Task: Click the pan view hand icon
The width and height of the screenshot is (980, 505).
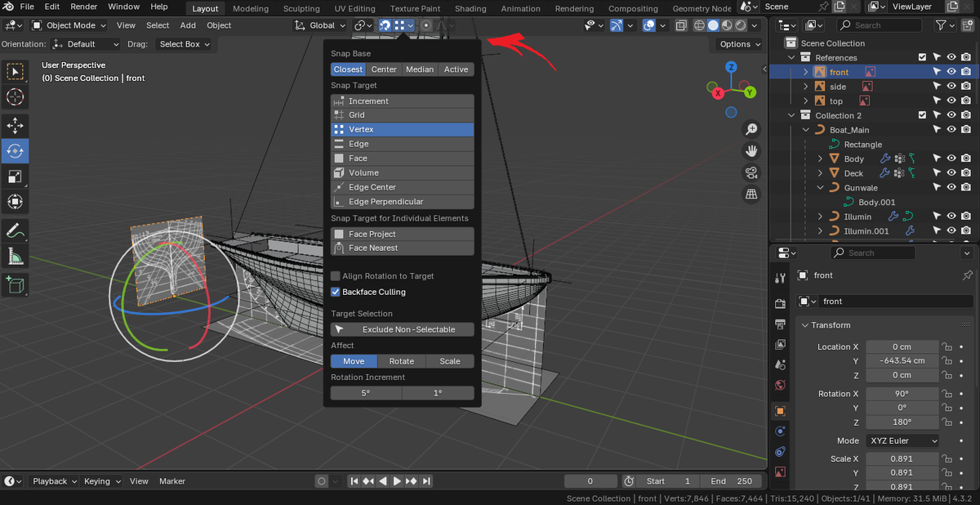Action: pos(751,151)
